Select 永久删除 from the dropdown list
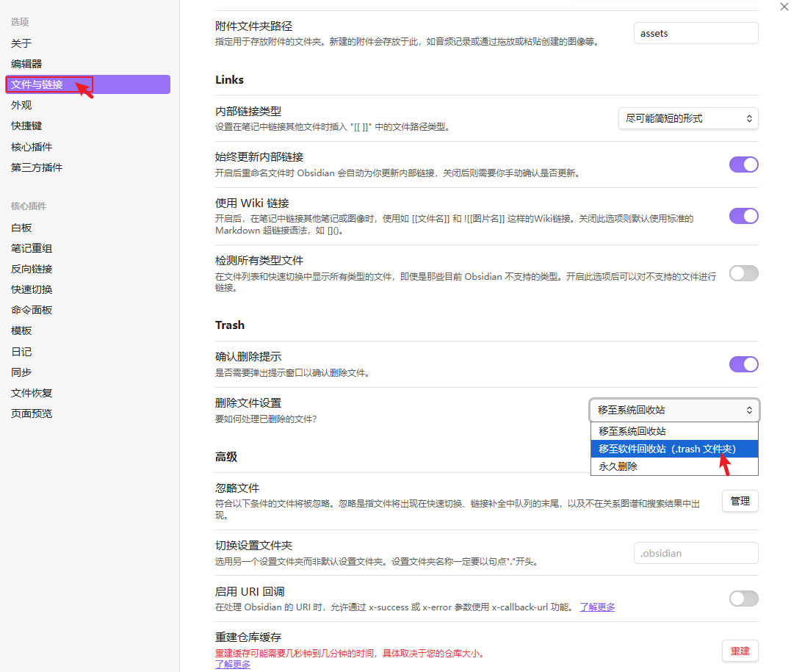791x672 pixels. click(618, 466)
